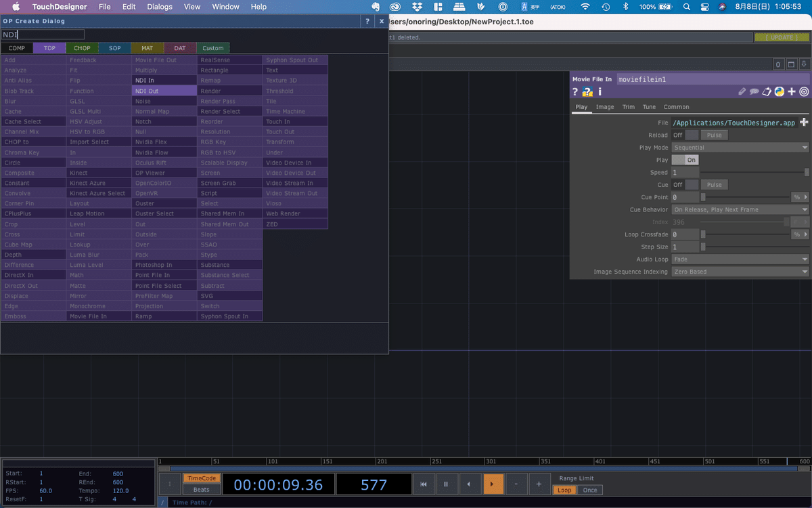Click the Python help icon in parameter panel
The height and width of the screenshot is (508, 812).
(x=587, y=92)
